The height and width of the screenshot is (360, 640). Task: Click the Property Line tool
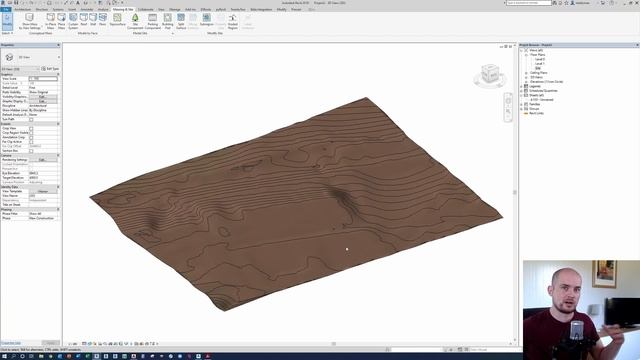[x=220, y=21]
